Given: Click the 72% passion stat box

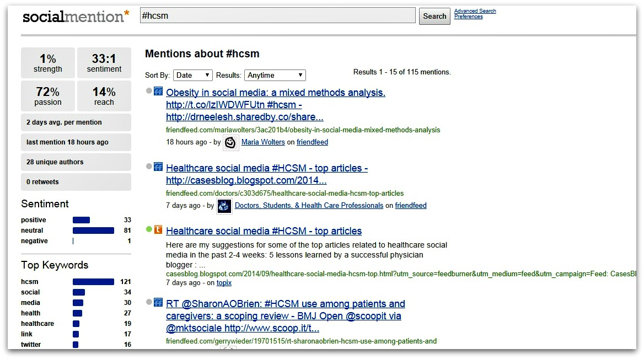Looking at the screenshot, I should (48, 96).
